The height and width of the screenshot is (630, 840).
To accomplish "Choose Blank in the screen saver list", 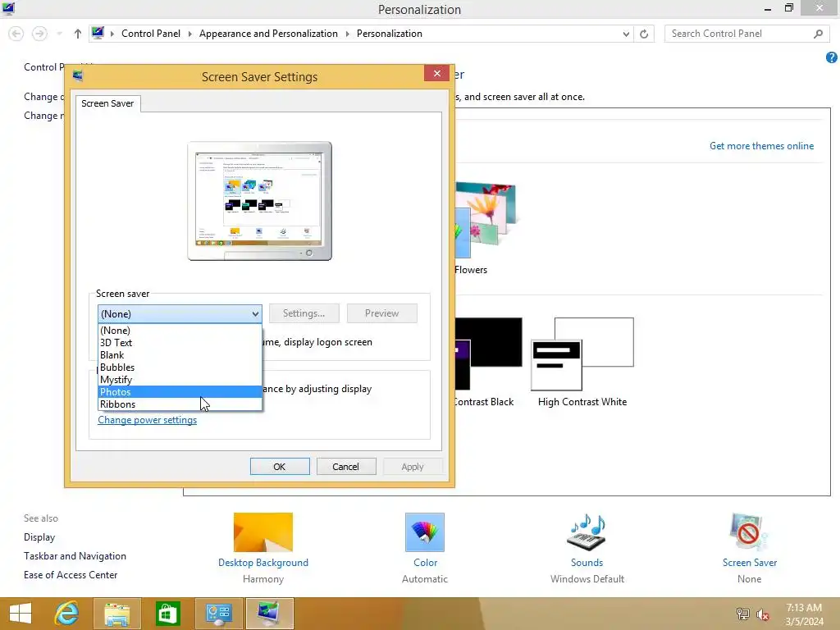I will [x=180, y=355].
